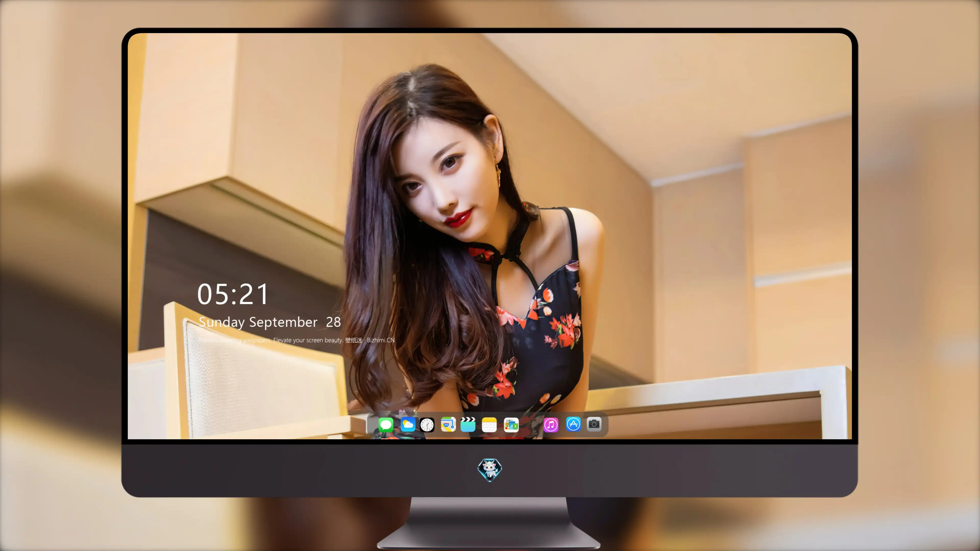The width and height of the screenshot is (980, 551).
Task: Open the App Store from the dock
Action: 573,424
